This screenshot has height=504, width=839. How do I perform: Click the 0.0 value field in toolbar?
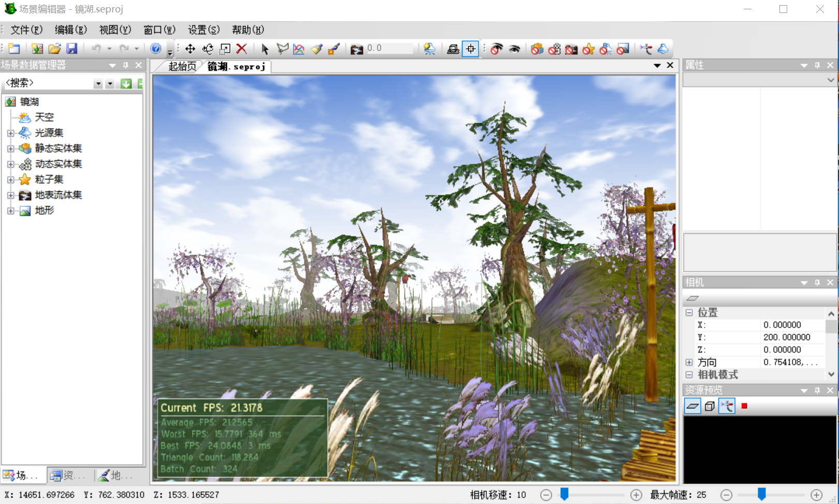389,49
